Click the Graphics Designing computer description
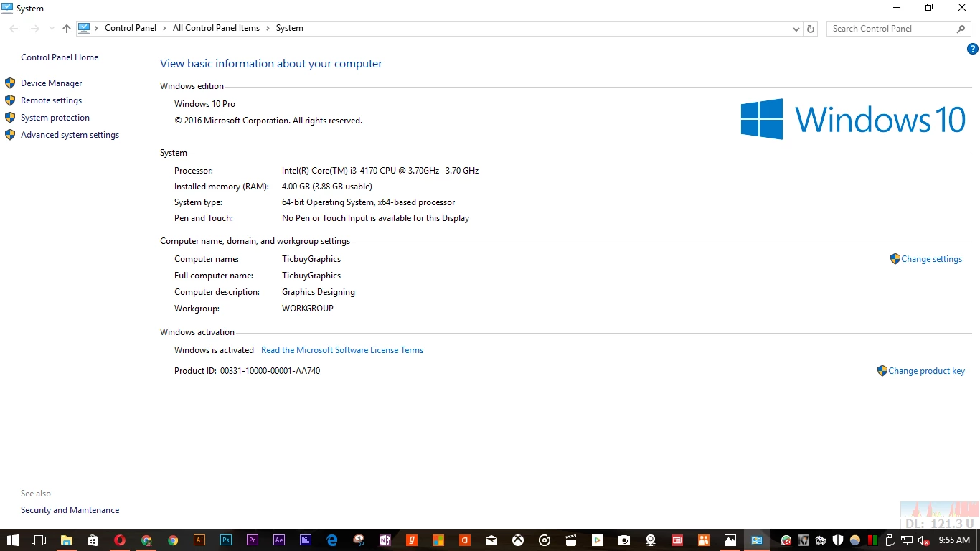Screen dimensions: 980x551 point(319,292)
